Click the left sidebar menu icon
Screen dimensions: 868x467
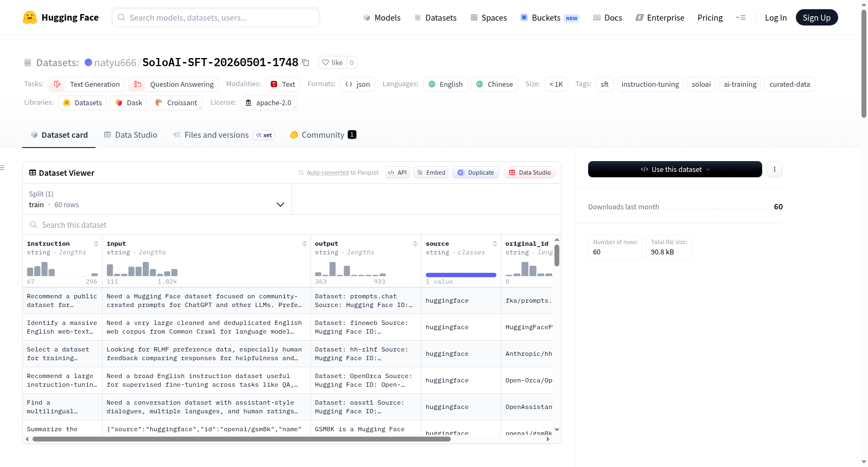point(3,168)
